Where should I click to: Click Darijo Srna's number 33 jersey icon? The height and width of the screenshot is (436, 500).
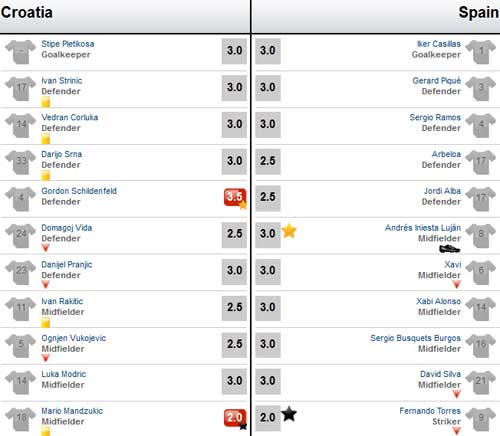click(x=21, y=162)
